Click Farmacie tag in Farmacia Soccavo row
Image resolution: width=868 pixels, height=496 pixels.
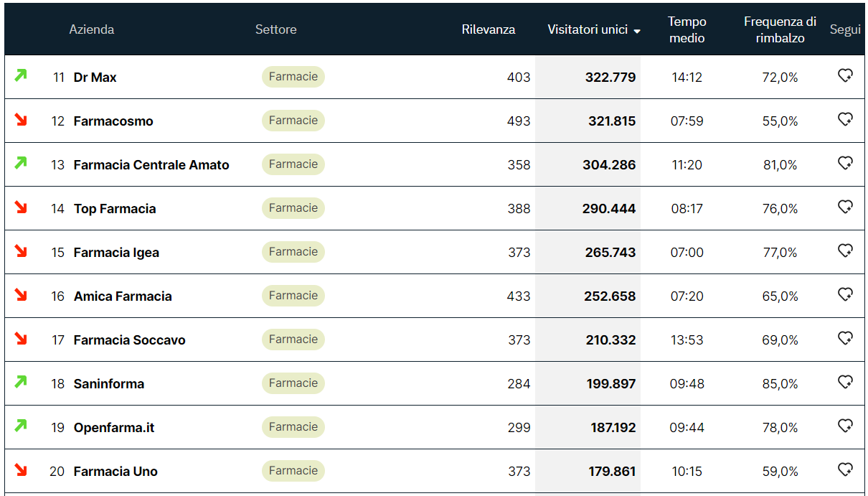tap(293, 340)
